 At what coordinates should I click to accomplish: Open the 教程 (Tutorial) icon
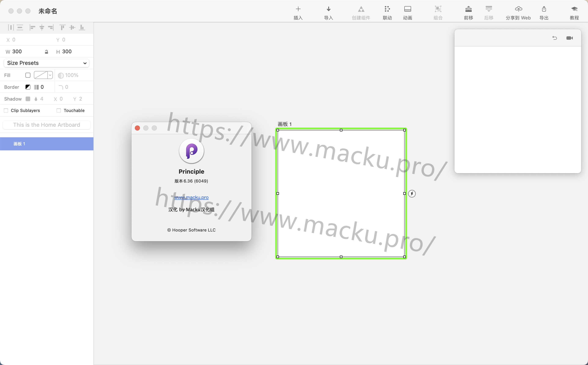click(574, 9)
